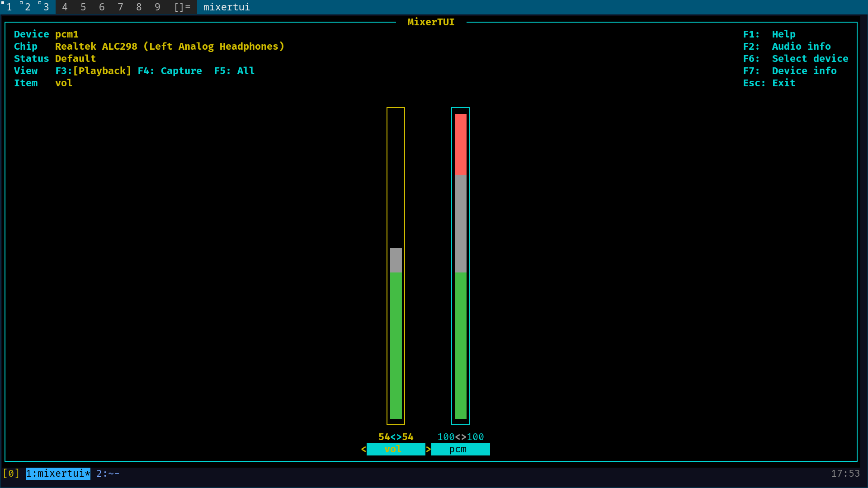Click the 54<>54 vol level readout

coord(396,437)
